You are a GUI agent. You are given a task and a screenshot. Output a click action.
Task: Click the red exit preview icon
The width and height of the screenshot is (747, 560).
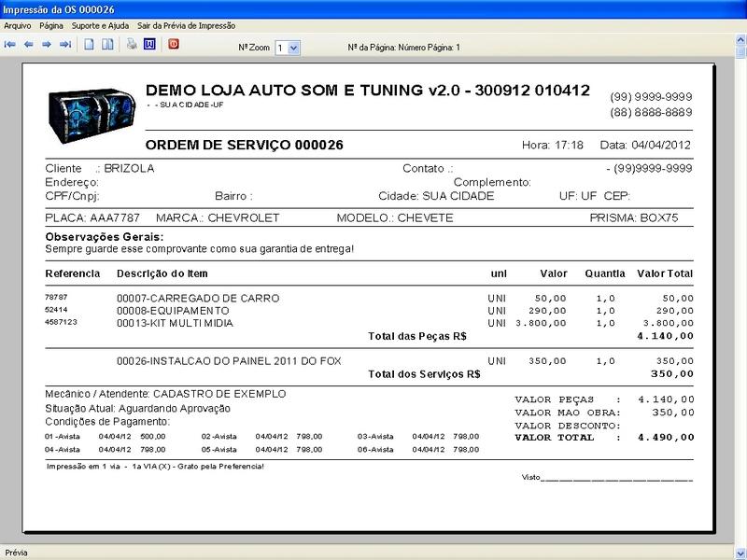point(174,44)
